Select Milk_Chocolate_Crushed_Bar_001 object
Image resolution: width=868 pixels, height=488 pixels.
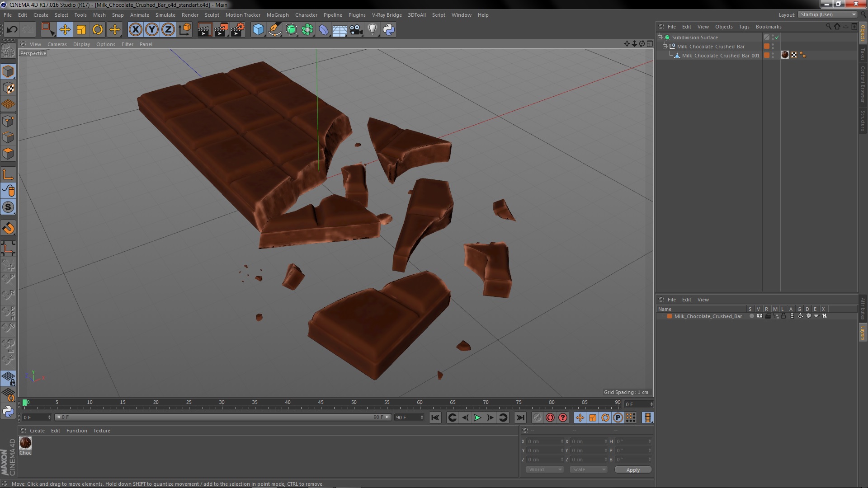(x=721, y=56)
